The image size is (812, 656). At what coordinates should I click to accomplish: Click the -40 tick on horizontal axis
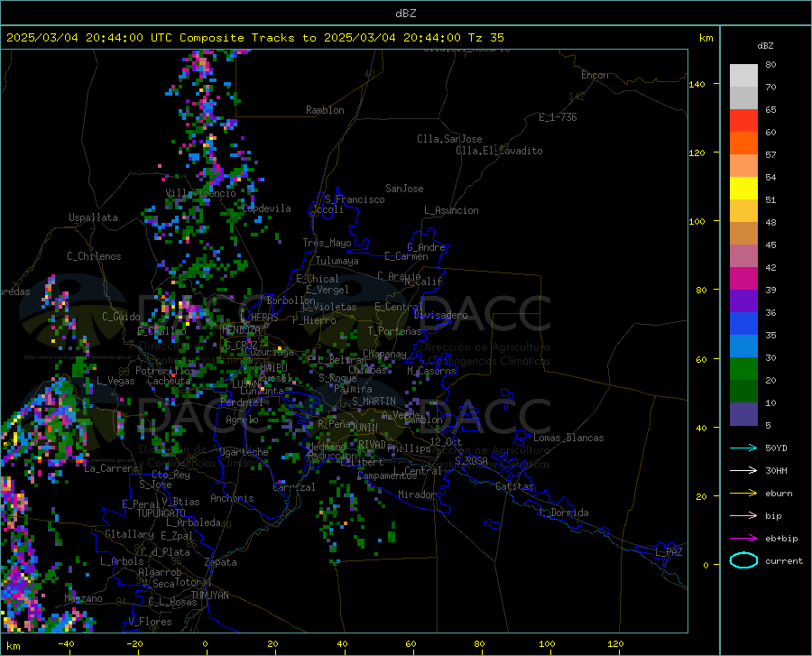pyautogui.click(x=66, y=643)
